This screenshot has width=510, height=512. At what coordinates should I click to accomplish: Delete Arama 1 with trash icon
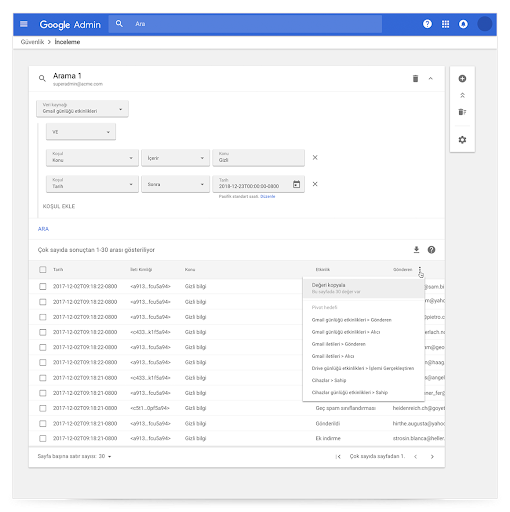[x=415, y=79]
